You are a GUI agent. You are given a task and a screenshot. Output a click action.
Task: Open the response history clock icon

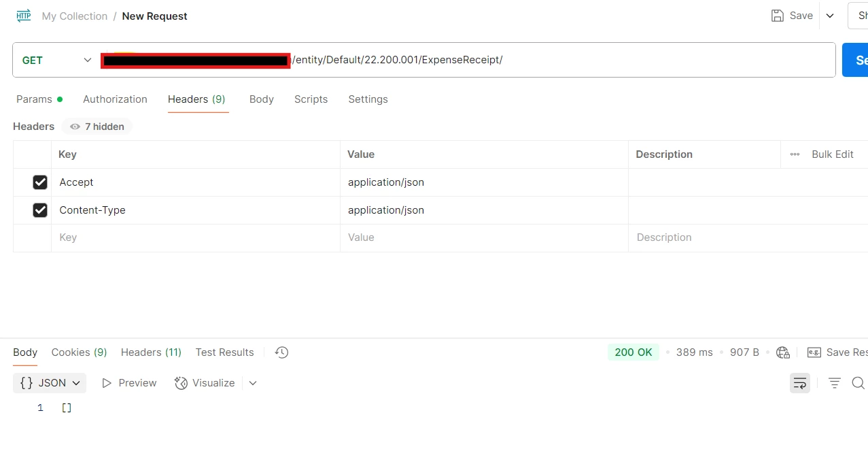pyautogui.click(x=281, y=352)
